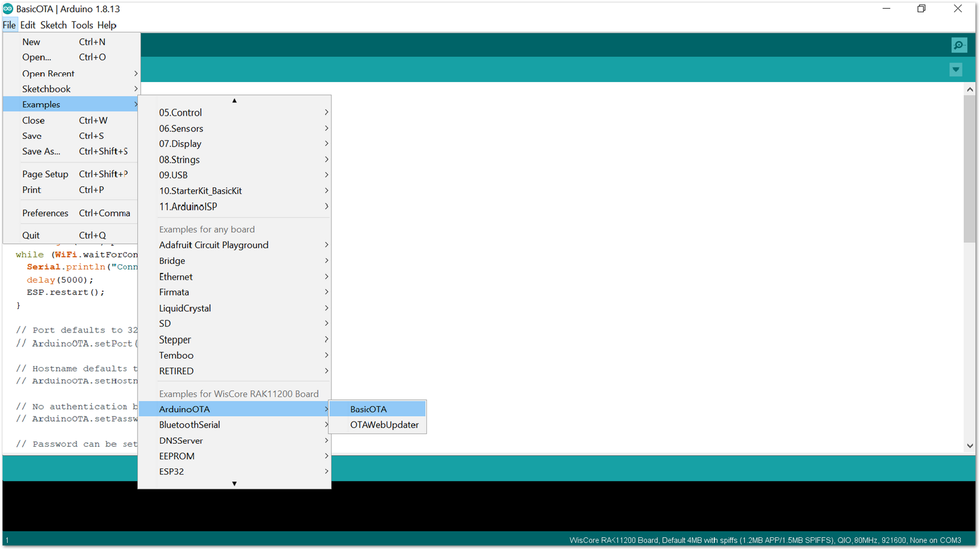Click the line number 1 in status bar
The width and height of the screenshot is (980, 550).
tap(7, 540)
